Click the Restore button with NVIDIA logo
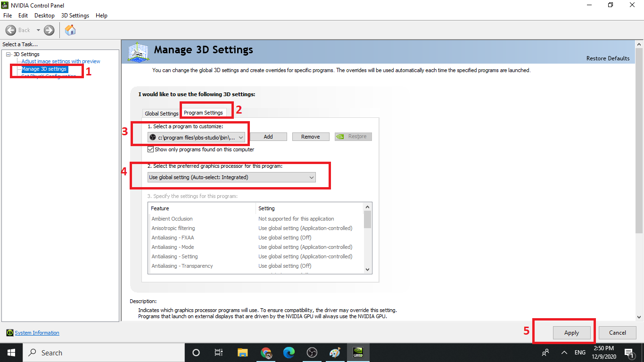The height and width of the screenshot is (362, 644). pos(353,137)
